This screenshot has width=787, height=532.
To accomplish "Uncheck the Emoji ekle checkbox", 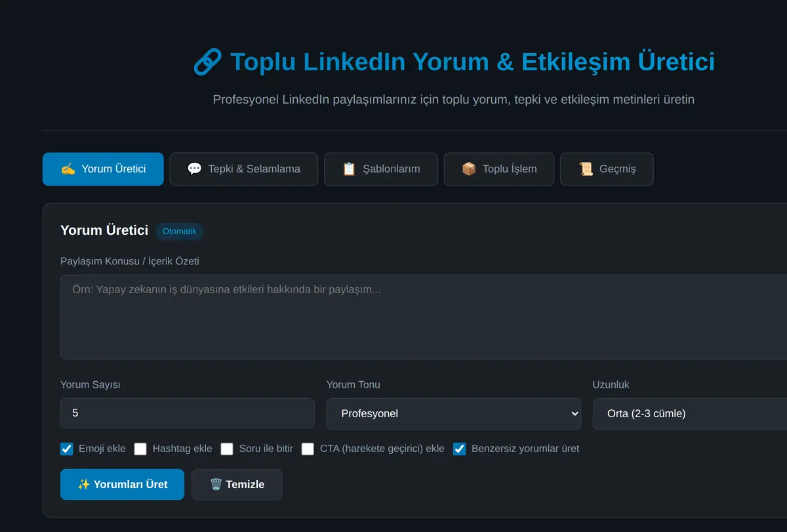I will (x=67, y=449).
